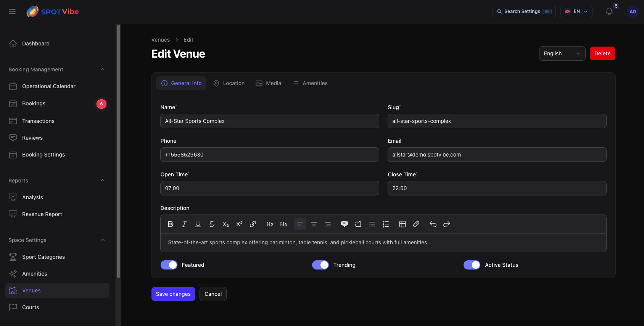
Task: Click Save changes button
Action: [x=173, y=294]
